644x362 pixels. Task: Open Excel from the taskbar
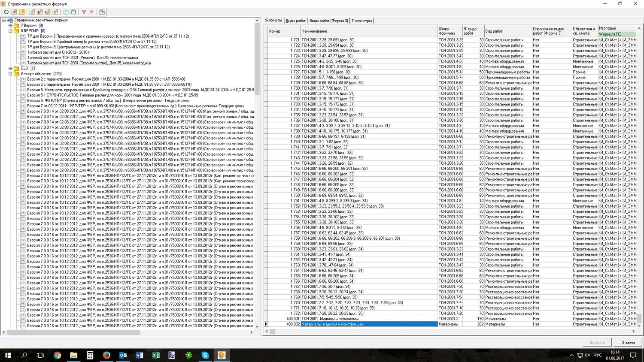coord(155,355)
